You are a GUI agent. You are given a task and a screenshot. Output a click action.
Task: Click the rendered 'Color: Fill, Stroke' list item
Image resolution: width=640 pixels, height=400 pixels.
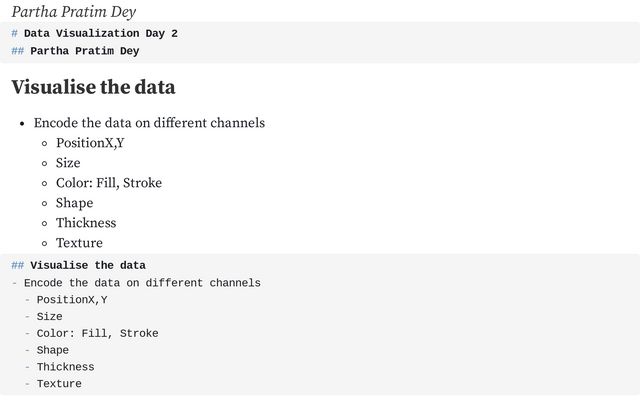(109, 183)
